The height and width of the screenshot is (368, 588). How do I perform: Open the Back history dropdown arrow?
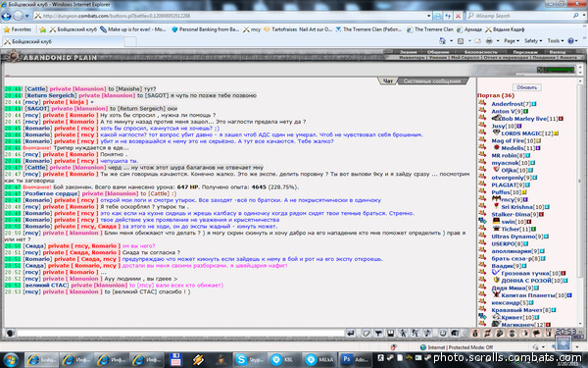(27, 16)
